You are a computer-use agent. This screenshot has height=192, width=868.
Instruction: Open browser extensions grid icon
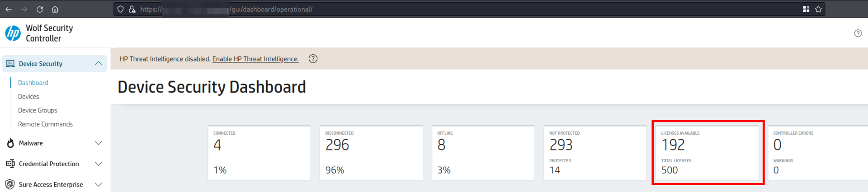click(x=806, y=9)
